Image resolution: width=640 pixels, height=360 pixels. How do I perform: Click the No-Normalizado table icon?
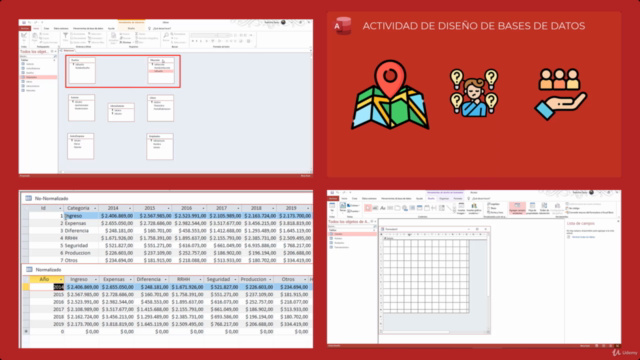pos(29,198)
